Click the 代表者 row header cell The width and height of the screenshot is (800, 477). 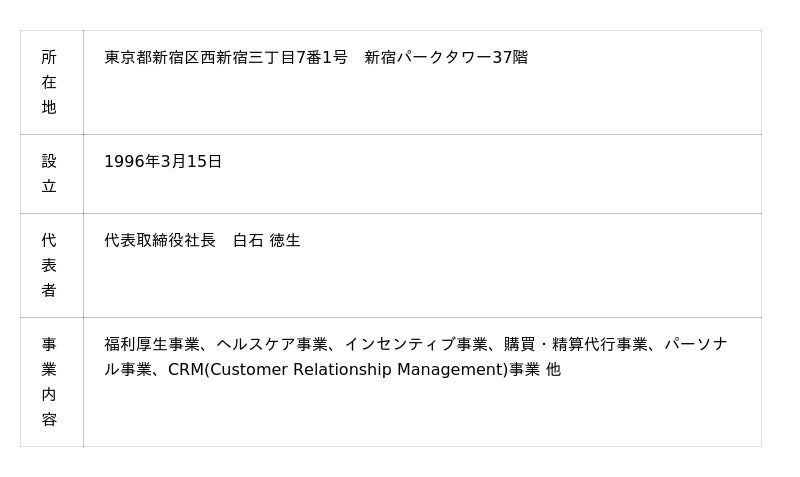pos(49,265)
